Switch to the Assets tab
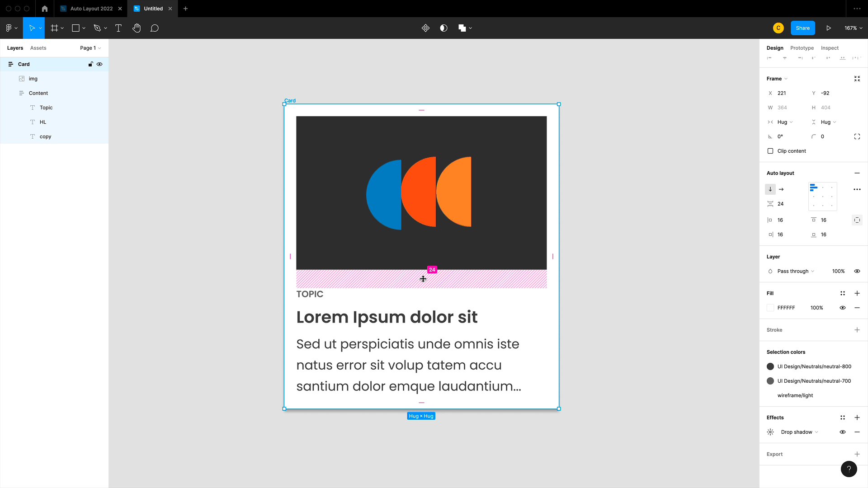The height and width of the screenshot is (488, 868). [x=38, y=48]
